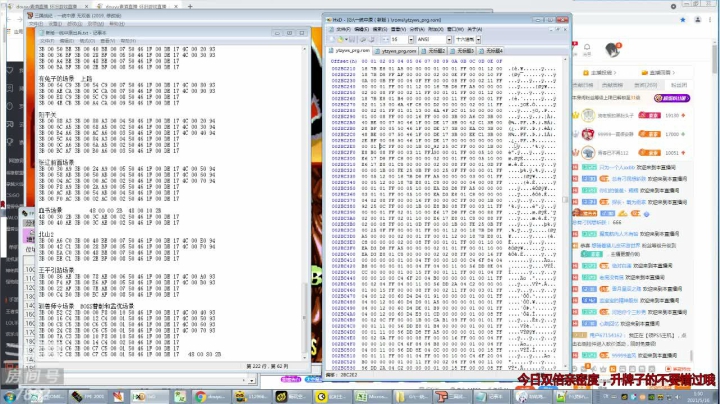
Task: Open the Analysis menu in HxD
Action: [416, 29]
